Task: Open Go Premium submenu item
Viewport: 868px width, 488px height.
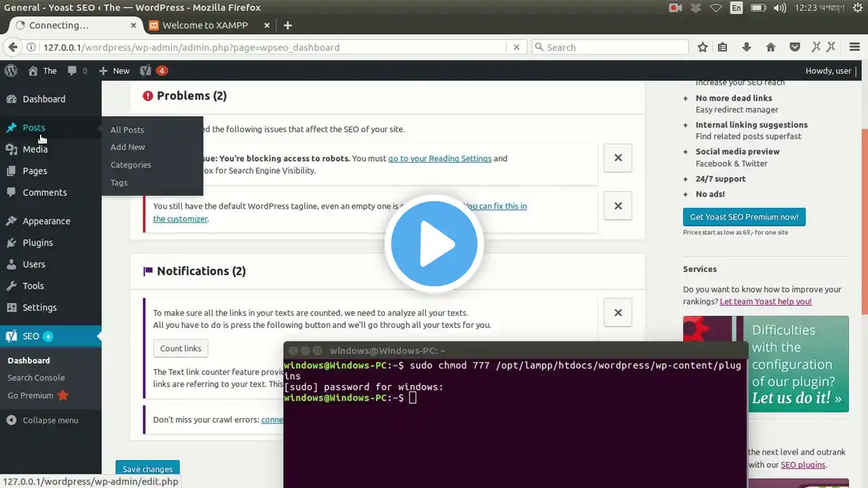Action: (x=38, y=395)
